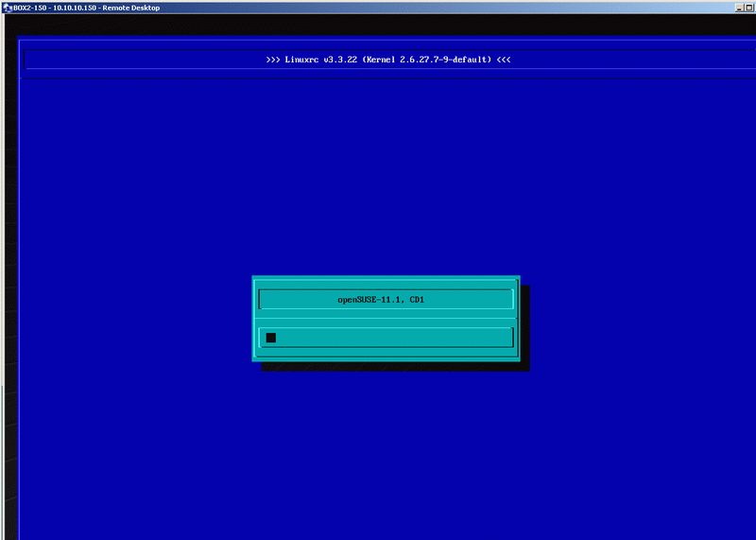This screenshot has height=540, width=756.
Task: Click the Linuxrc v3.3.22 header text
Action: pos(388,60)
